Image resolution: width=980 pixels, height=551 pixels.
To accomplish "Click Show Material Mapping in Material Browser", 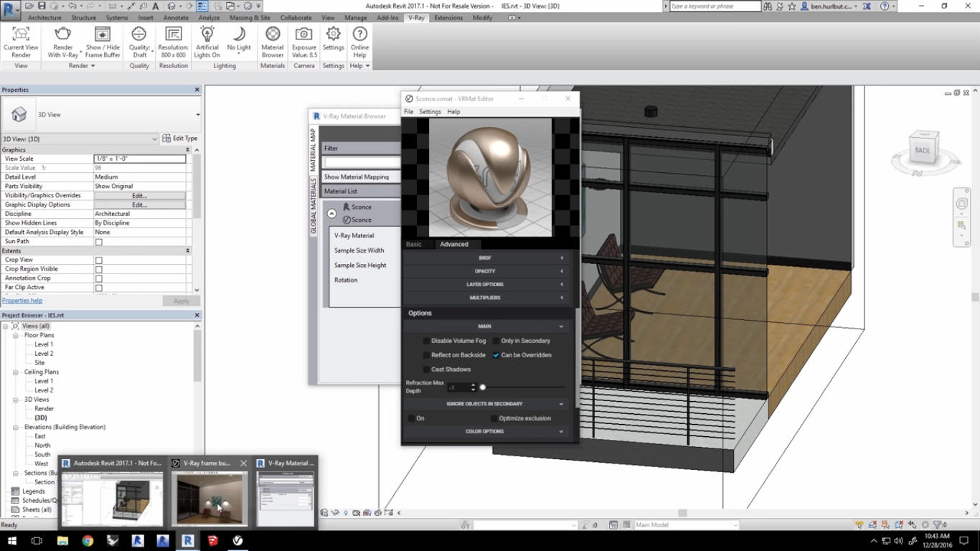I will point(357,177).
